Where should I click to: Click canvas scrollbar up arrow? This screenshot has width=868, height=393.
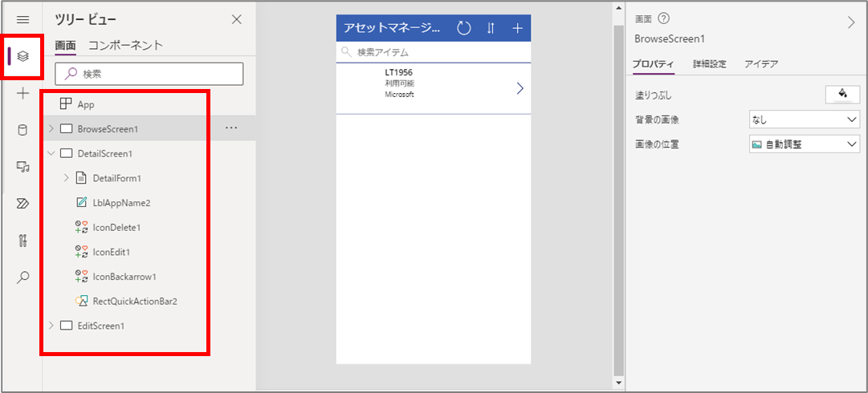[x=619, y=10]
